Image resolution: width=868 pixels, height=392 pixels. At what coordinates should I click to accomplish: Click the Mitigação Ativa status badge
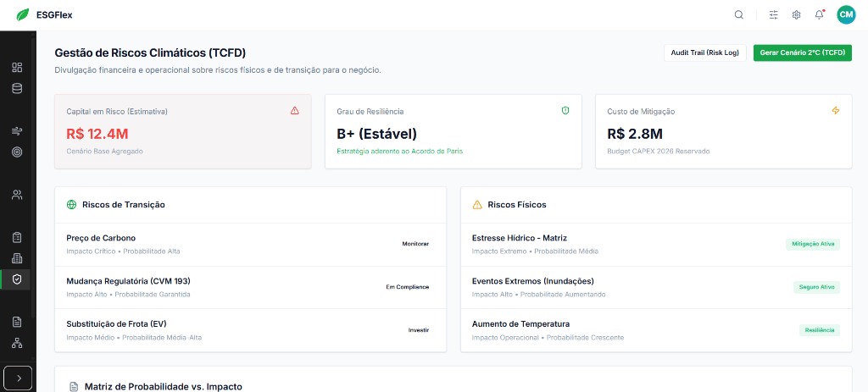pos(813,244)
